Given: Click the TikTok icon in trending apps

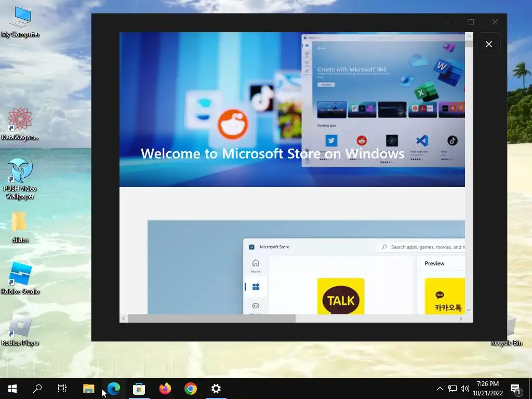Looking at the screenshot, I should [453, 140].
